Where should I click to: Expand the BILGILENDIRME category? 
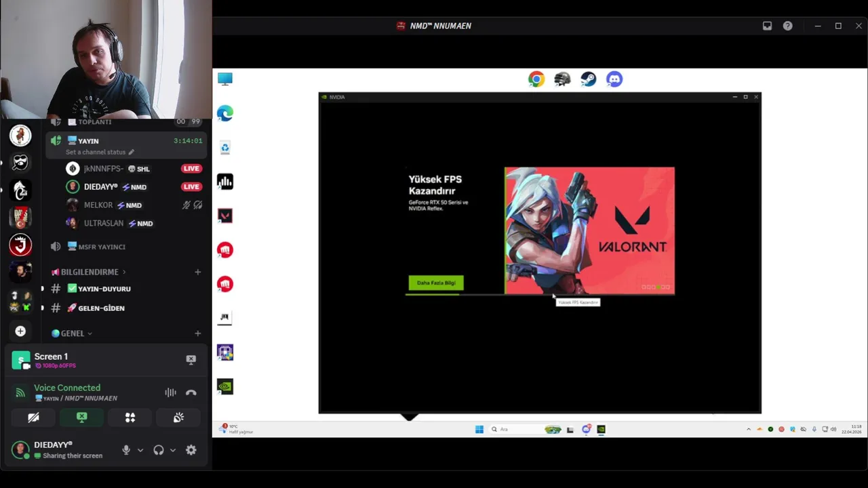89,272
